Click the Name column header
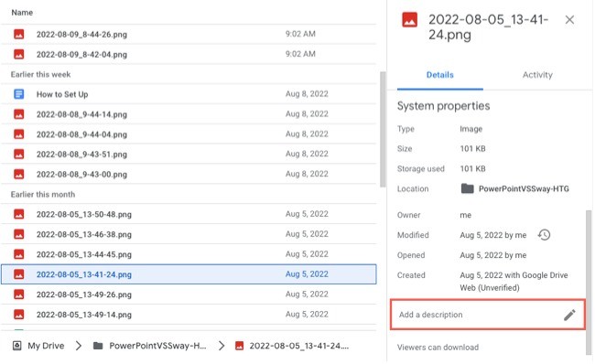The image size is (595, 364). point(22,13)
